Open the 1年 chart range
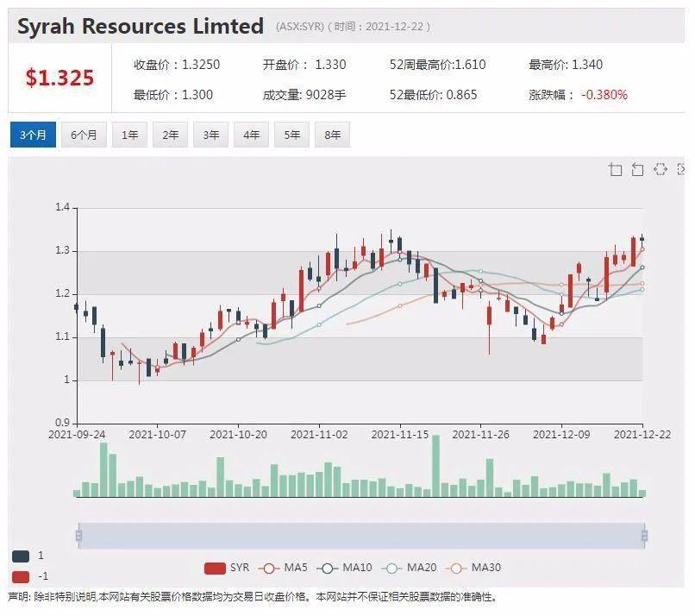 pyautogui.click(x=129, y=135)
